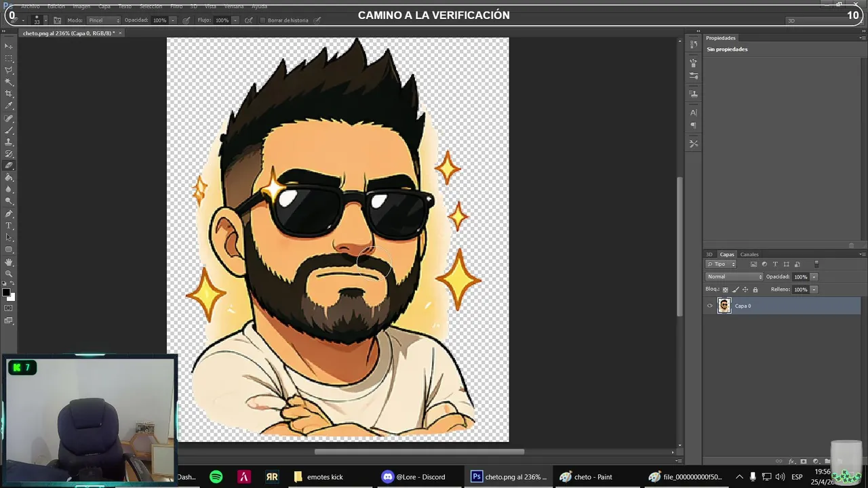Open the Archivo menu

(31, 6)
